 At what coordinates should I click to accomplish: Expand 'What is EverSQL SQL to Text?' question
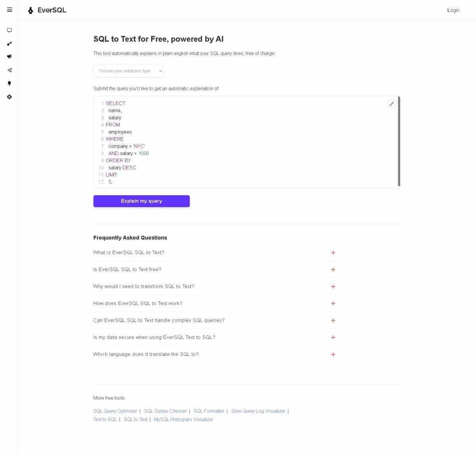coord(333,253)
